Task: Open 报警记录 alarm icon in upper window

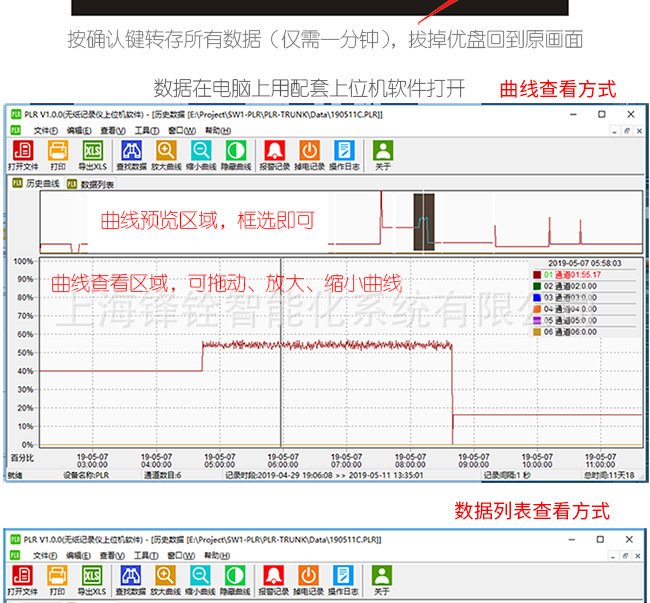Action: tap(275, 151)
